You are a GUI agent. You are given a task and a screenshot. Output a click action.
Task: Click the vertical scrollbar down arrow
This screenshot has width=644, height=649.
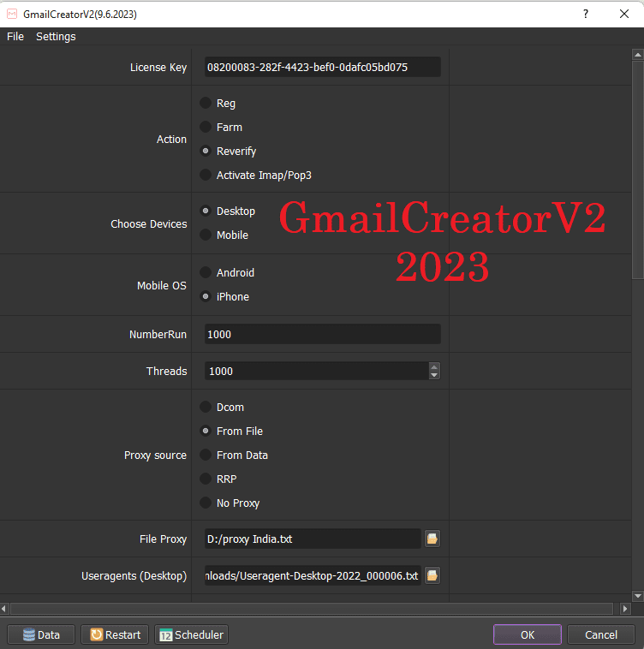[x=638, y=597]
